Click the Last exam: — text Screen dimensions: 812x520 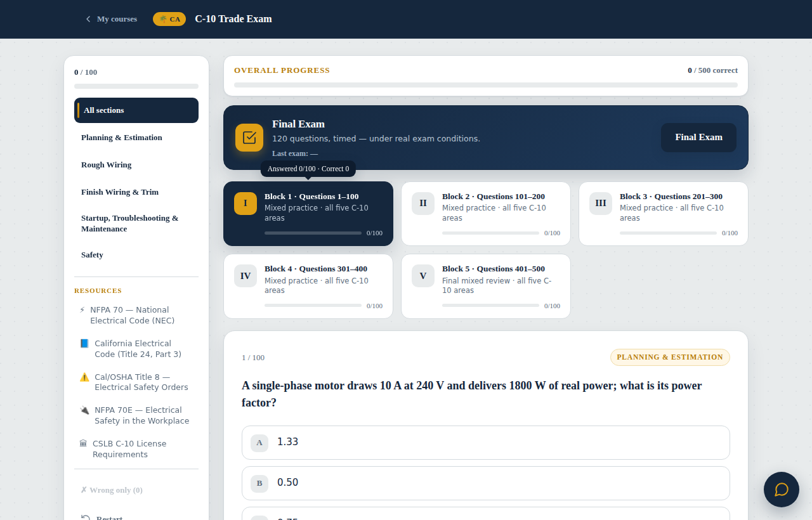(x=295, y=153)
